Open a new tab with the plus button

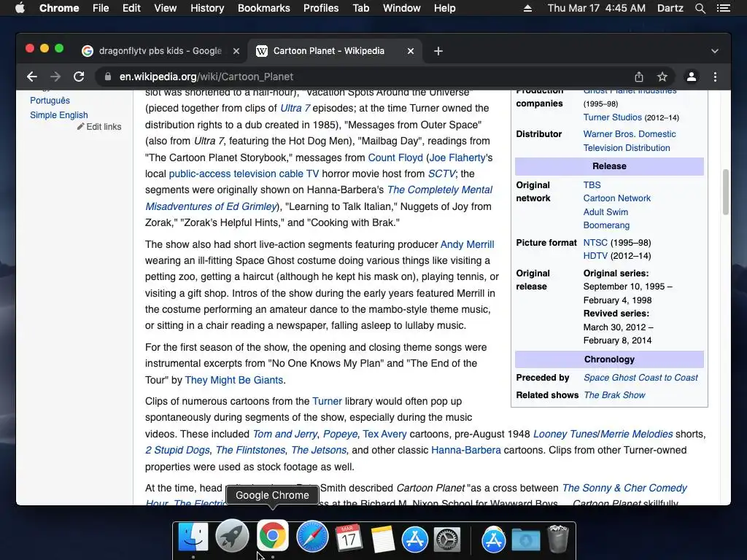pos(438,51)
